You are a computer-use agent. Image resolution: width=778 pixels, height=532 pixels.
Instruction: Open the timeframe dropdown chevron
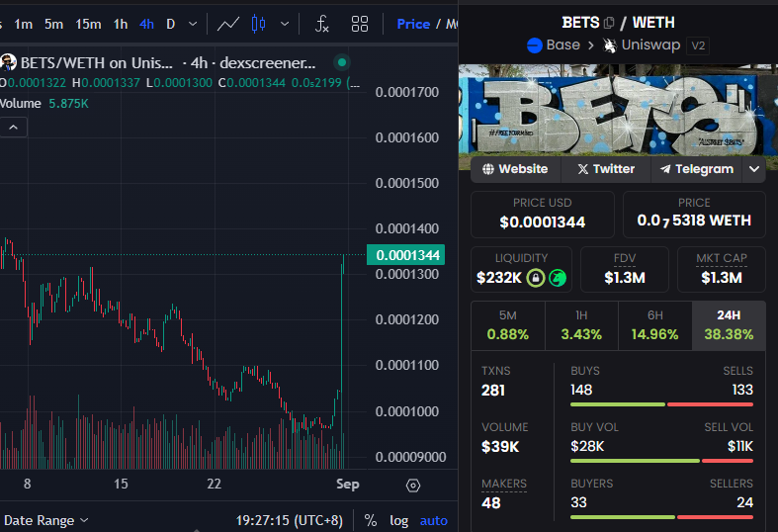[193, 24]
